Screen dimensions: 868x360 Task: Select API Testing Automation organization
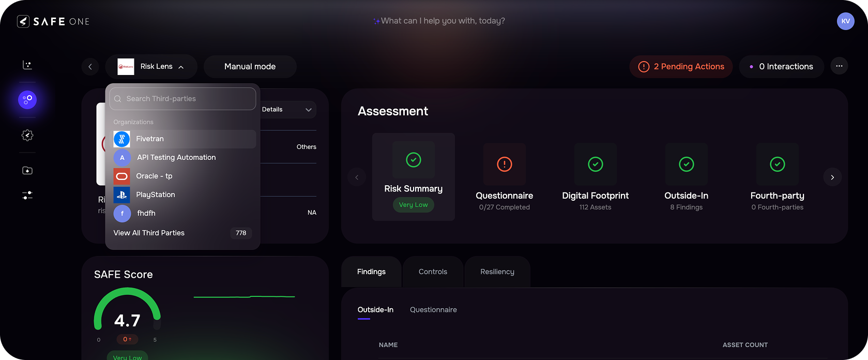tap(183, 158)
